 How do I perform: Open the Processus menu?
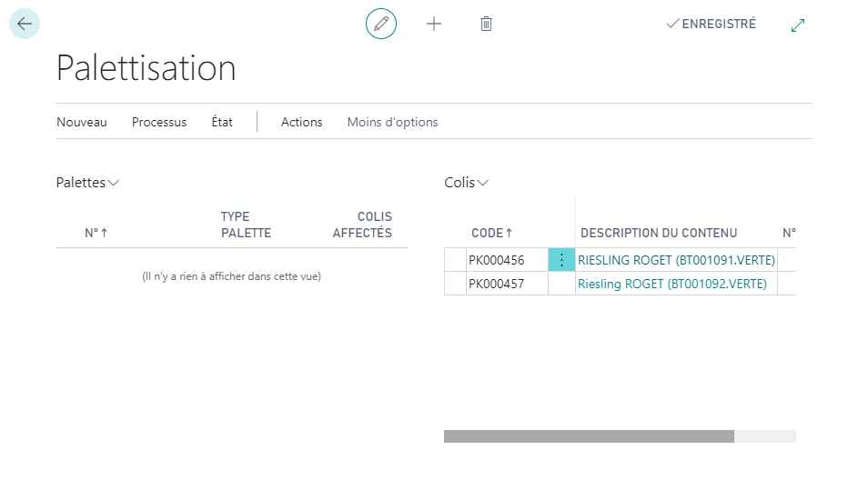click(x=159, y=122)
